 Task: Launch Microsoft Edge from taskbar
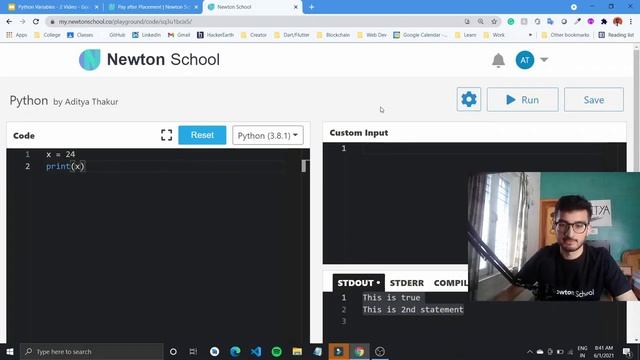(235, 351)
